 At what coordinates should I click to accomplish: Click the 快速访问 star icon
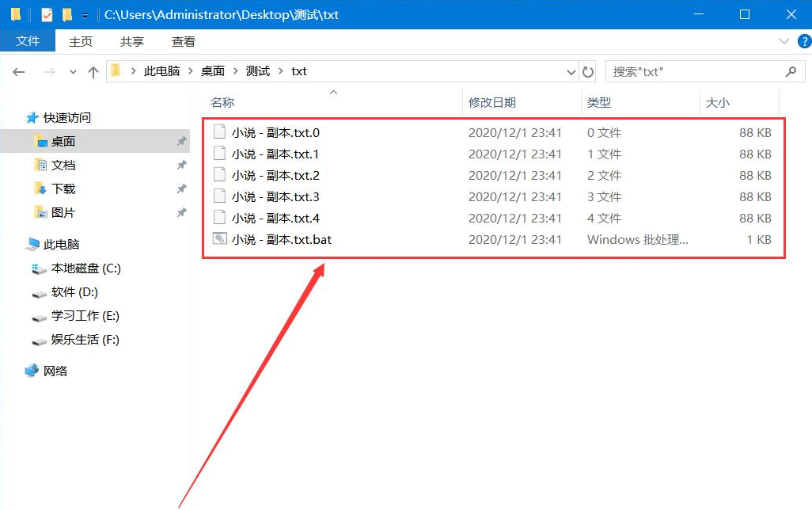tap(32, 118)
